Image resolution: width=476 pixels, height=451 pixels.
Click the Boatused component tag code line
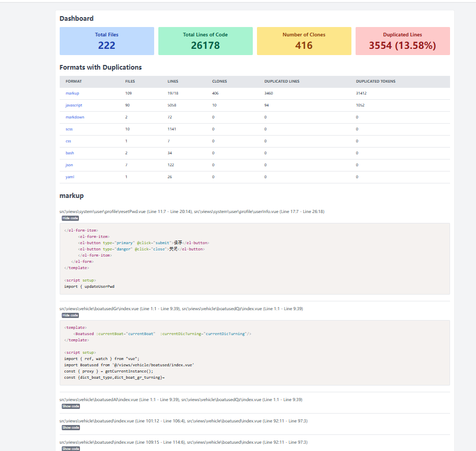tap(162, 334)
